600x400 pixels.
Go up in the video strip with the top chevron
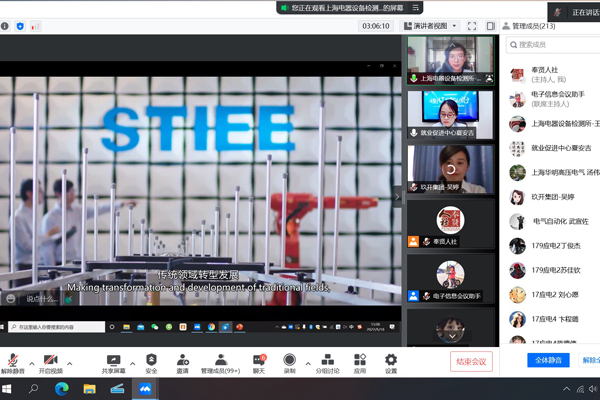click(x=452, y=46)
